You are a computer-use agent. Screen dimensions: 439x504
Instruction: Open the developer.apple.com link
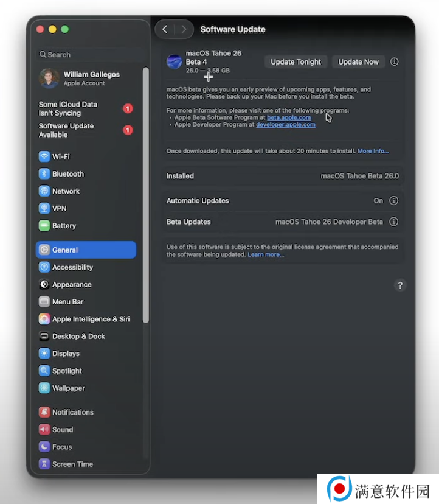pyautogui.click(x=286, y=125)
